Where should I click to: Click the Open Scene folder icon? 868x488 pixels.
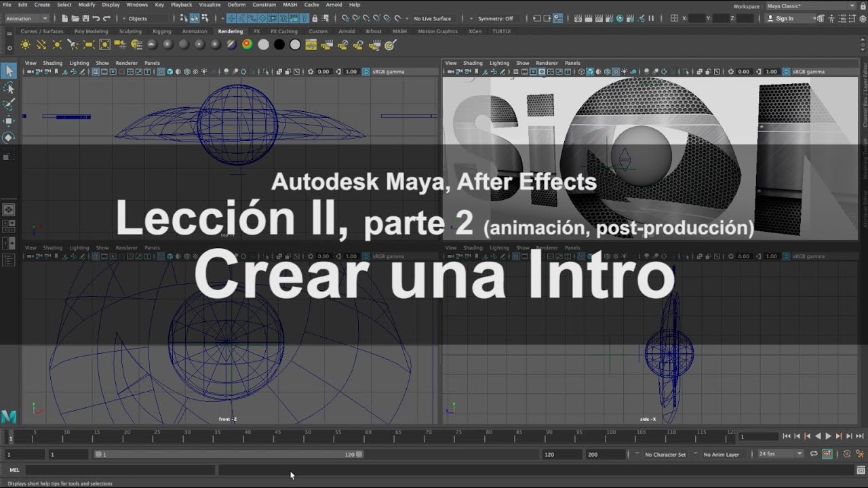pyautogui.click(x=75, y=18)
